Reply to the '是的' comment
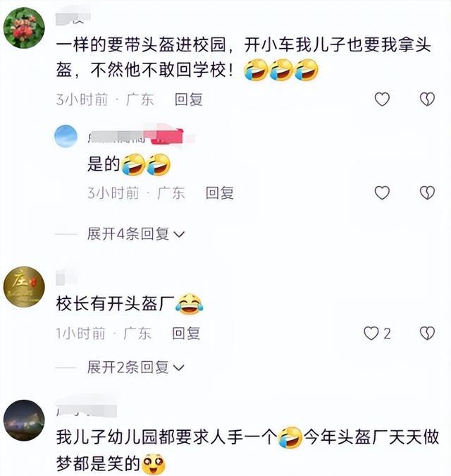The image size is (451, 476). 220,193
